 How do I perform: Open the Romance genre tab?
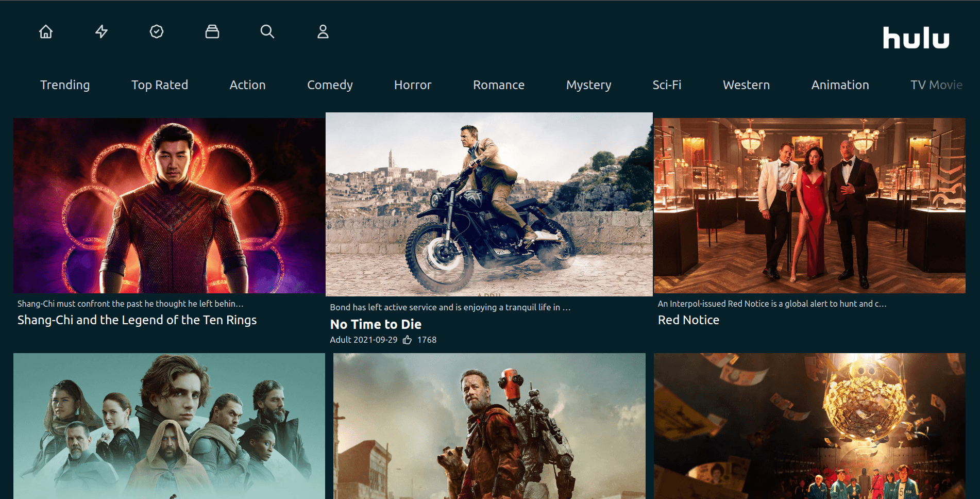pos(499,85)
